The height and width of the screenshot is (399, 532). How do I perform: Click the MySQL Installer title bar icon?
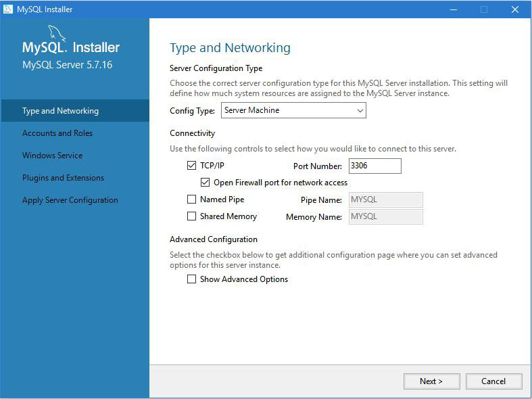coord(8,9)
